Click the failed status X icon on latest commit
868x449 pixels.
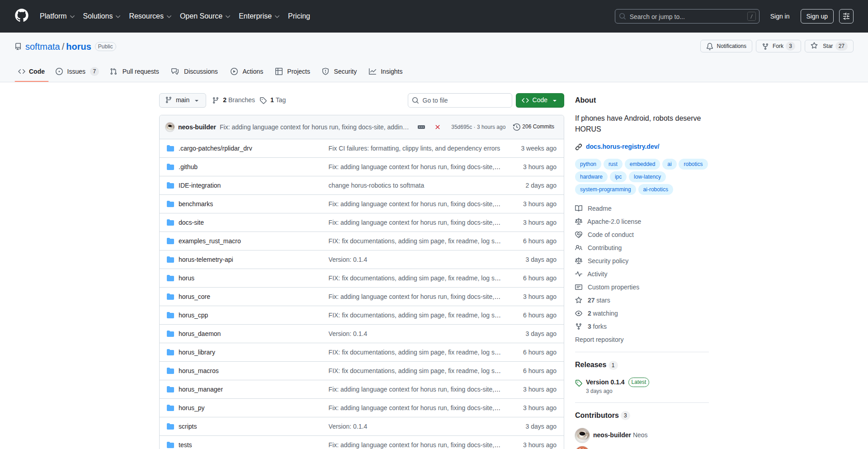click(437, 127)
